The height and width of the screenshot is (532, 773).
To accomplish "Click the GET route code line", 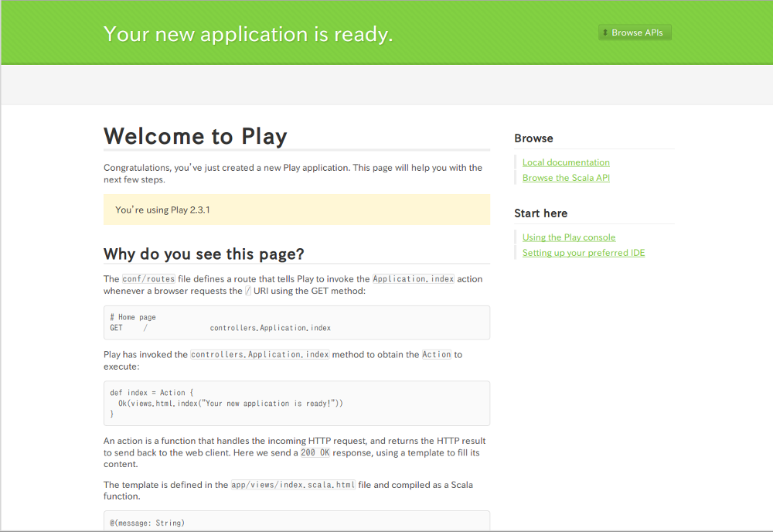I will (x=220, y=328).
